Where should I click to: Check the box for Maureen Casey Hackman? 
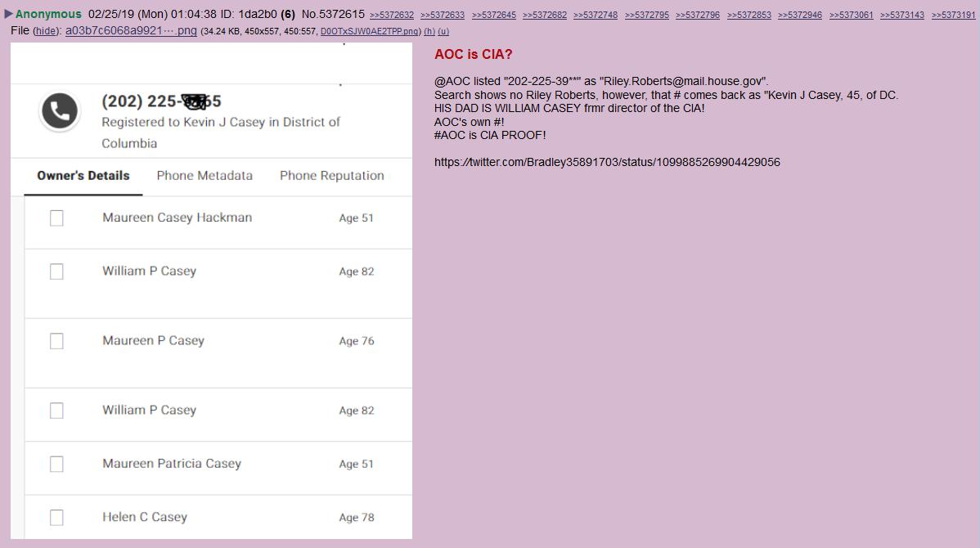coord(56,218)
